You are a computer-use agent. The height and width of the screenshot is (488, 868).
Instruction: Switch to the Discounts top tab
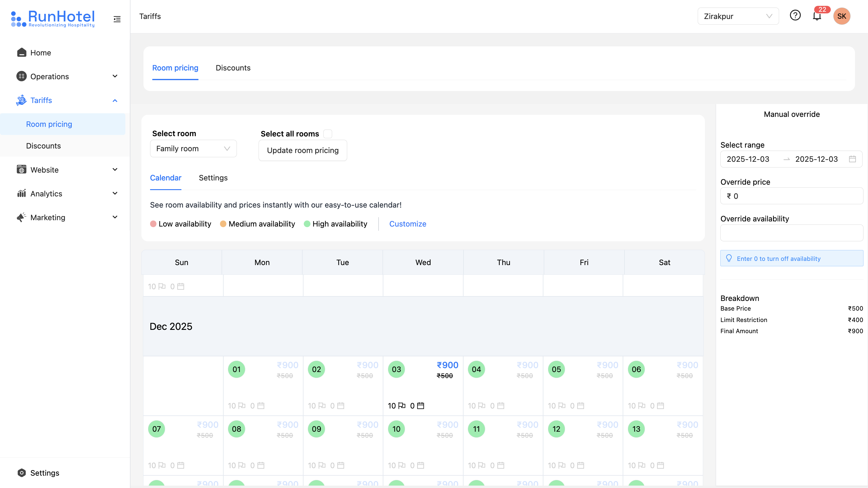point(233,68)
